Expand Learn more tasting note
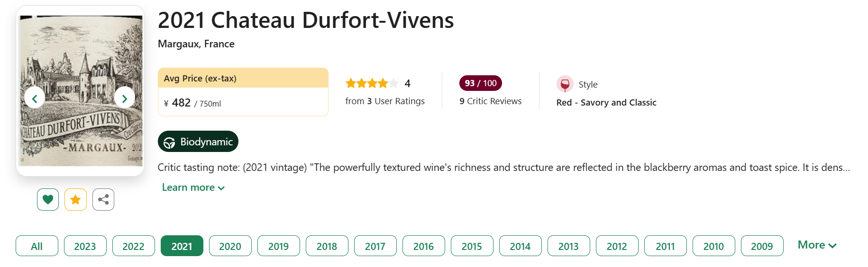The width and height of the screenshot is (868, 267). point(193,187)
